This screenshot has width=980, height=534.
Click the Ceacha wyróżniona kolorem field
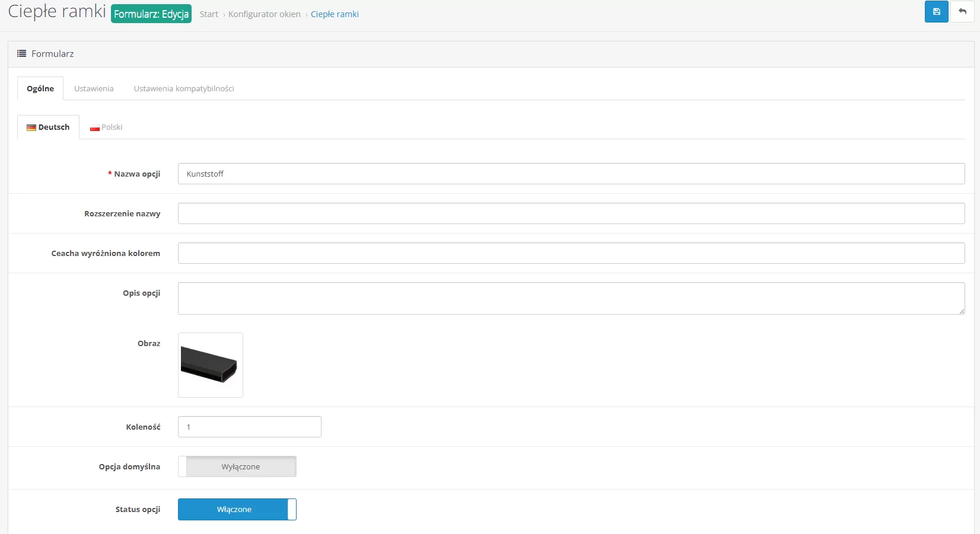coord(571,253)
